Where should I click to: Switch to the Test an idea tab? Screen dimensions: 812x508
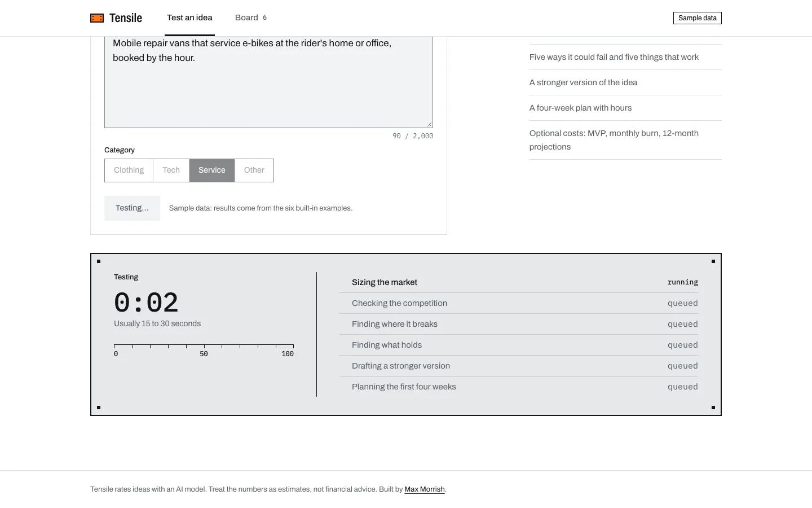(x=189, y=17)
